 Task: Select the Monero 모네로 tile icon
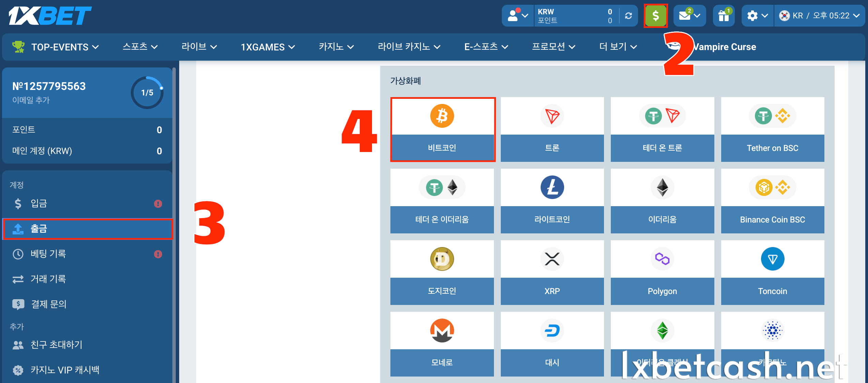tap(442, 331)
